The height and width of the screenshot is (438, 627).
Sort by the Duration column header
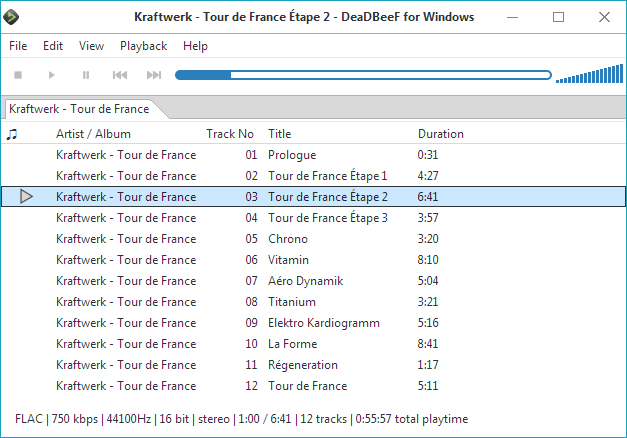coord(440,134)
